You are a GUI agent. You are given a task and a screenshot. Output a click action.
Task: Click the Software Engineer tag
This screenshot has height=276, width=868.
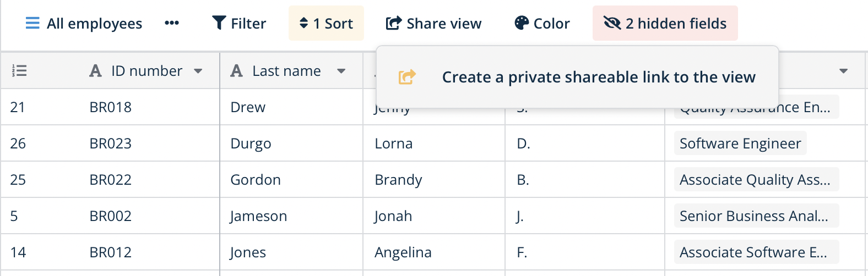point(740,143)
